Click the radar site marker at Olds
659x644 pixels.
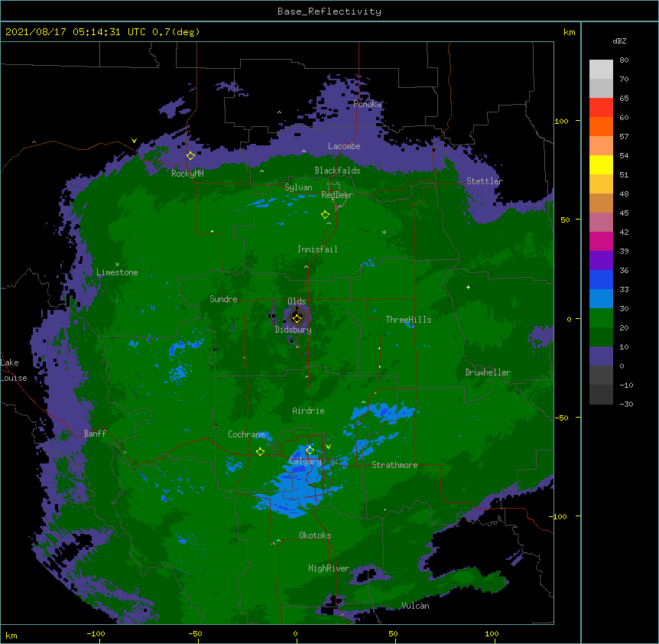297,318
